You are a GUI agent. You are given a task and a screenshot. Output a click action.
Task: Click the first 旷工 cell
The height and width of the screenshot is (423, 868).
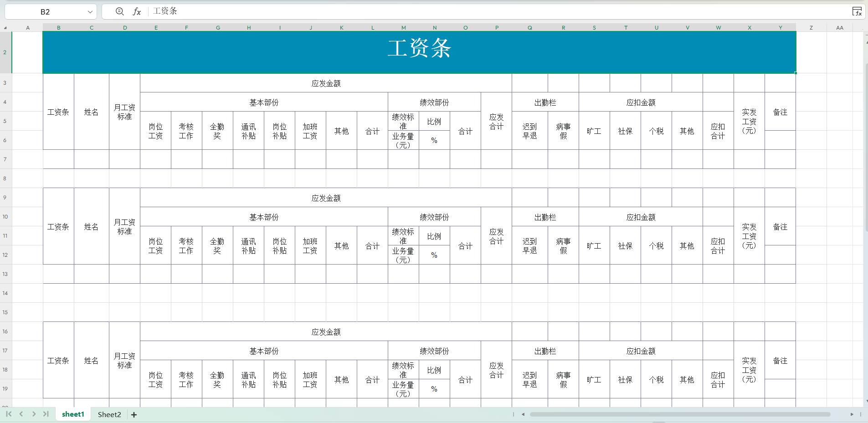coord(594,131)
